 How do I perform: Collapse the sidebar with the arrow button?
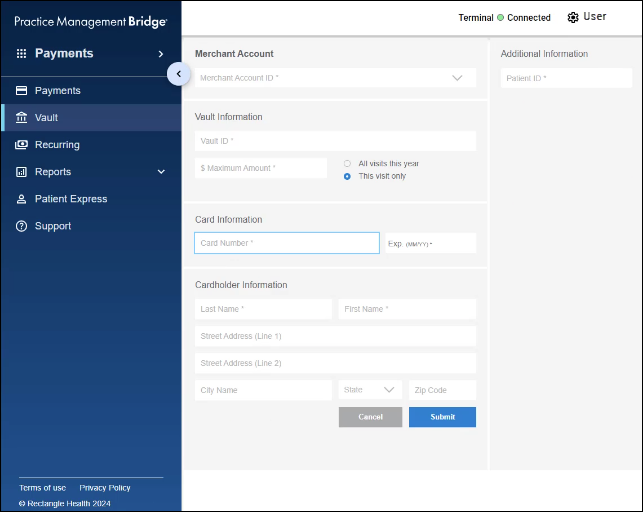click(178, 73)
